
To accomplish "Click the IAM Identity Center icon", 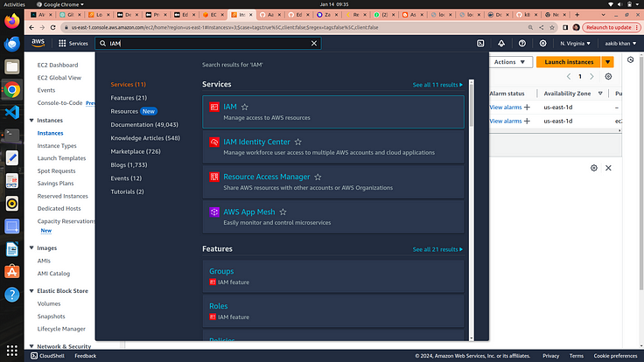I will tap(214, 142).
